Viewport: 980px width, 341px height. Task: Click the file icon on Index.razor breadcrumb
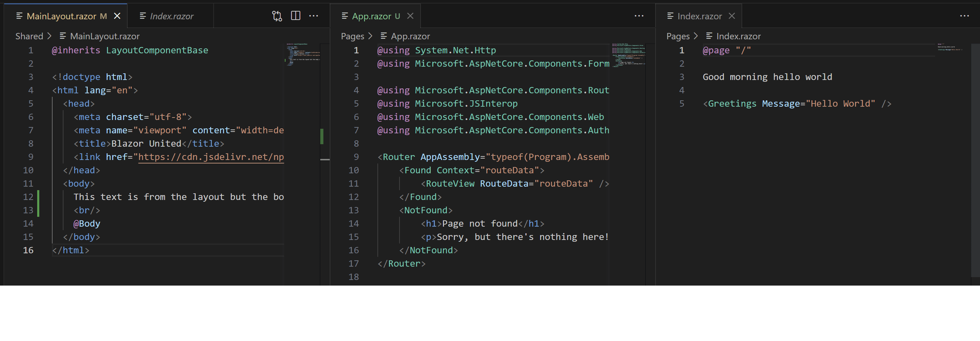click(709, 36)
